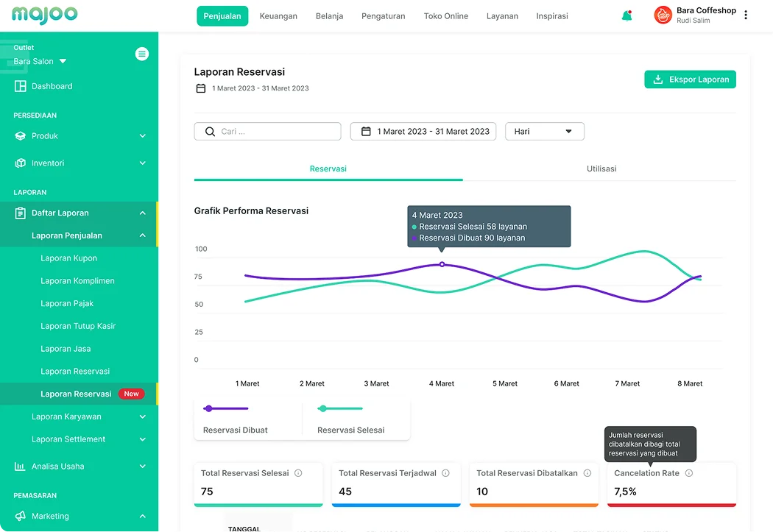The width and height of the screenshot is (773, 532).
Task: Click the sidebar collapse hamburger icon
Action: click(x=142, y=54)
